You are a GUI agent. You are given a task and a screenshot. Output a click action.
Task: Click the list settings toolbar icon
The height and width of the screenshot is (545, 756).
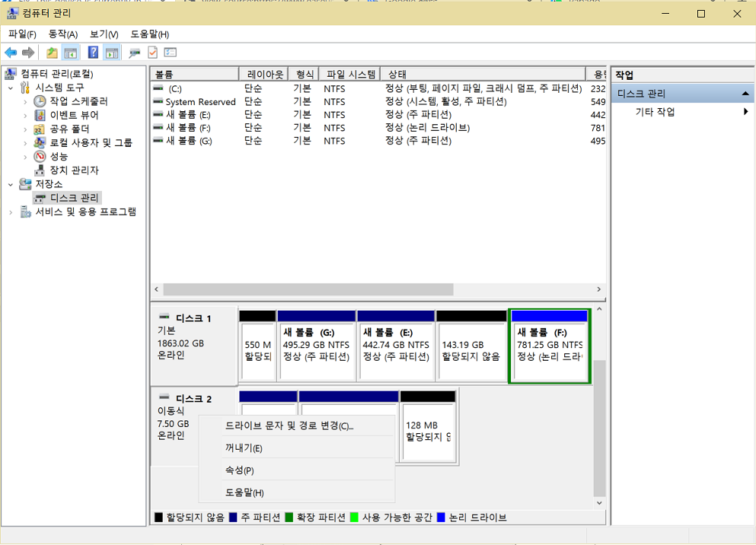tap(171, 53)
